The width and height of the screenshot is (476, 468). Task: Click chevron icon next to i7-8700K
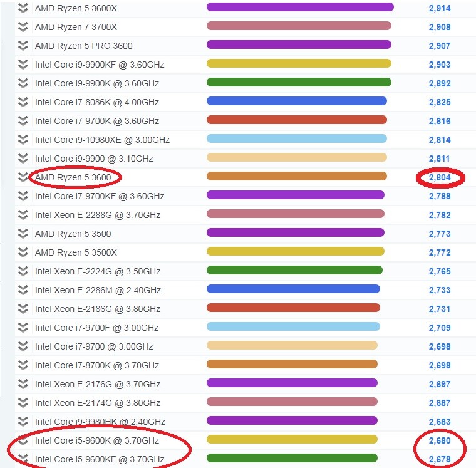click(x=23, y=365)
